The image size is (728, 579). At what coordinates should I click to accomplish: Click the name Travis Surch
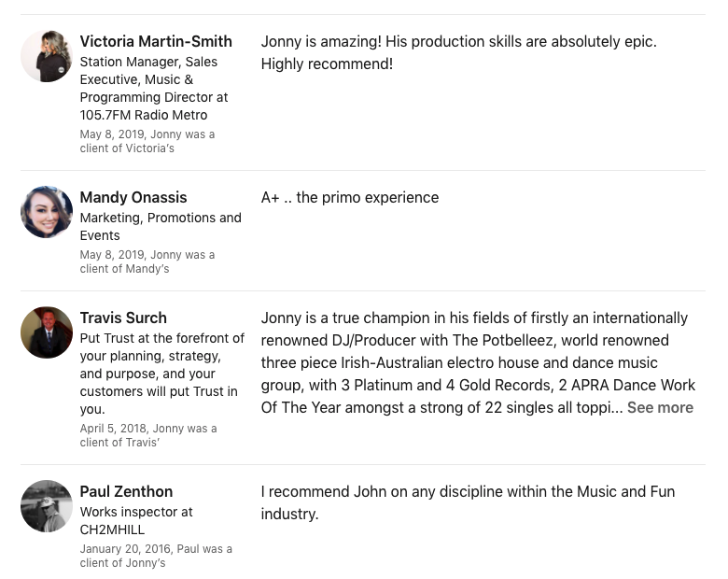coord(123,318)
